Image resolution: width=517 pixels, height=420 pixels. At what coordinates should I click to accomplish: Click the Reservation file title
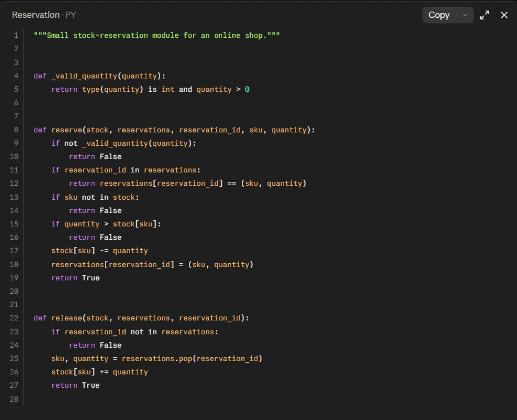[36, 15]
